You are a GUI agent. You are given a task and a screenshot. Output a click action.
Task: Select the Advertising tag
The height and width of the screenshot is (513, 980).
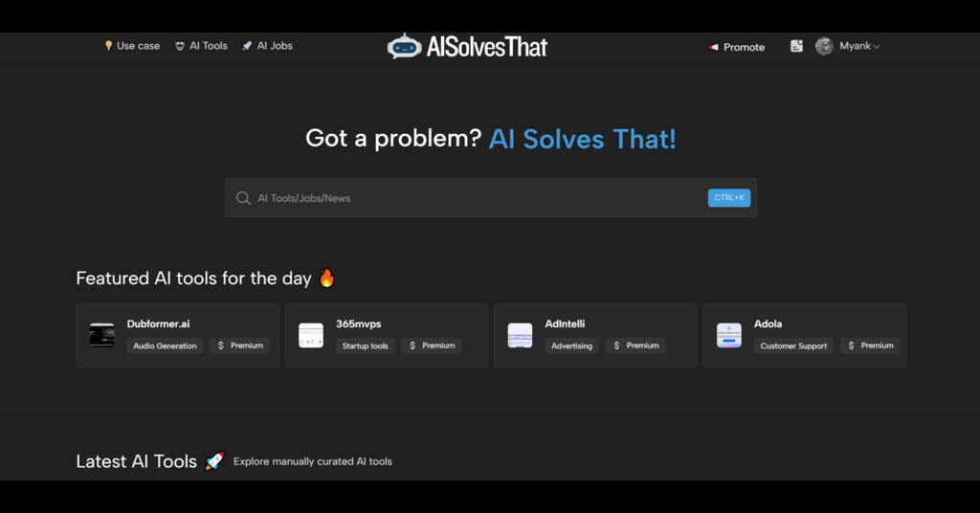tap(572, 346)
